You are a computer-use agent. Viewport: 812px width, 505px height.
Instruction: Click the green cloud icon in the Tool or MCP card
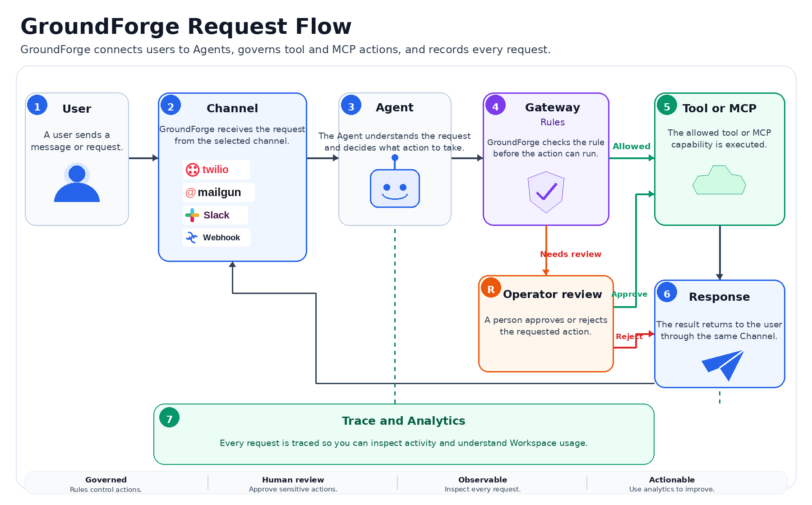point(719,180)
